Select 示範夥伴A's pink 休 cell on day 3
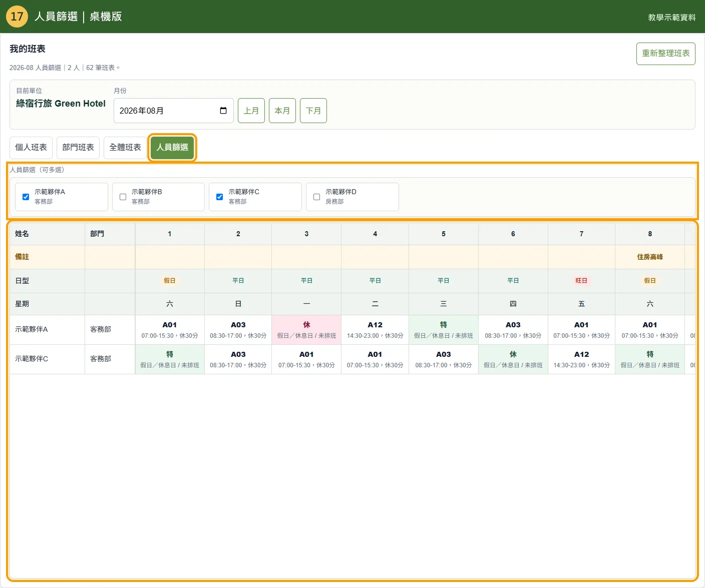The height and width of the screenshot is (588, 705). [x=306, y=330]
